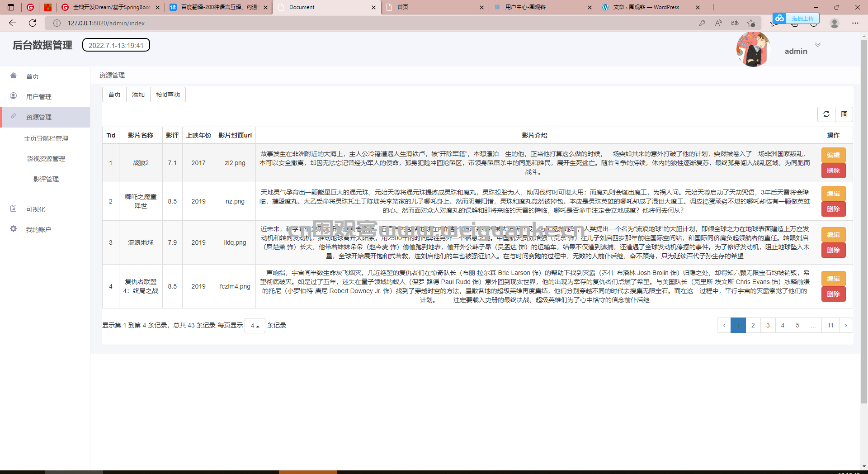View site information icon in address bar
The height and width of the screenshot is (474, 868).
(x=57, y=23)
